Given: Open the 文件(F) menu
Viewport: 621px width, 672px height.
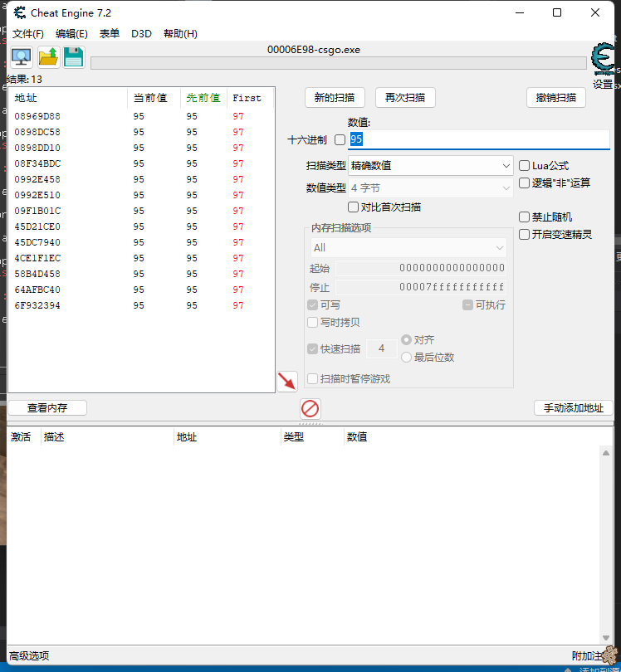Looking at the screenshot, I should (x=28, y=33).
